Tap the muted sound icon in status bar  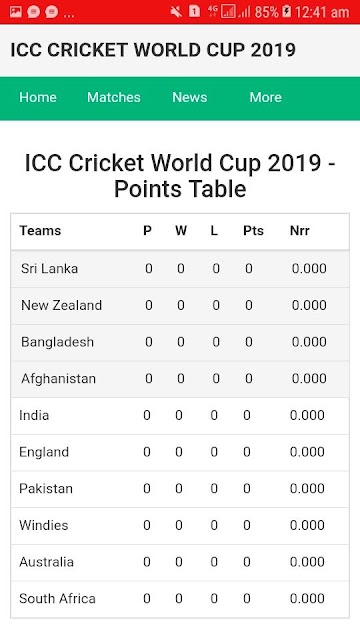click(176, 12)
